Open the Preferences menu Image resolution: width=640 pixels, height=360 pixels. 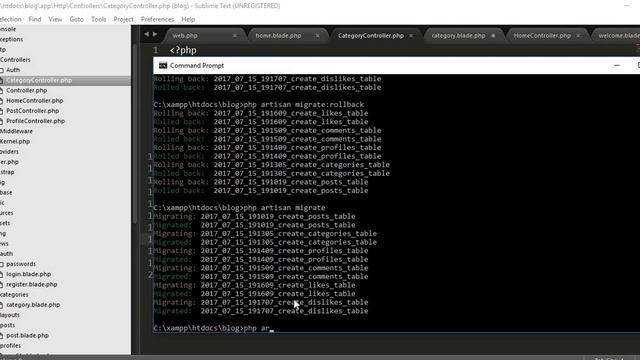[157, 19]
